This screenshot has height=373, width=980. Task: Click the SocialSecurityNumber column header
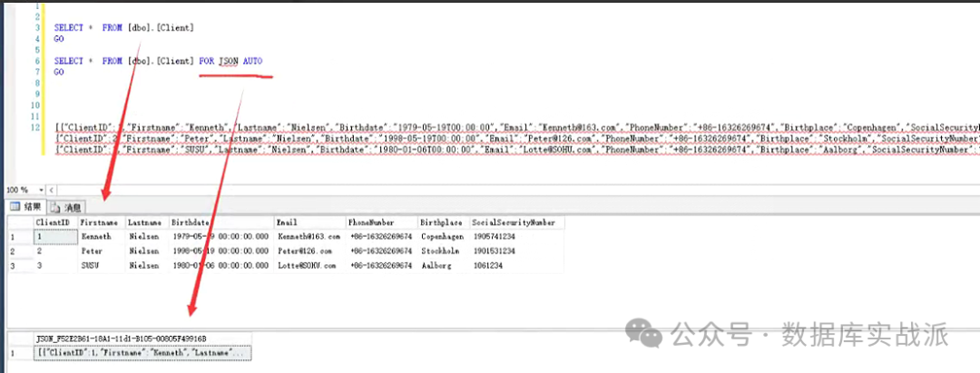pyautogui.click(x=515, y=221)
